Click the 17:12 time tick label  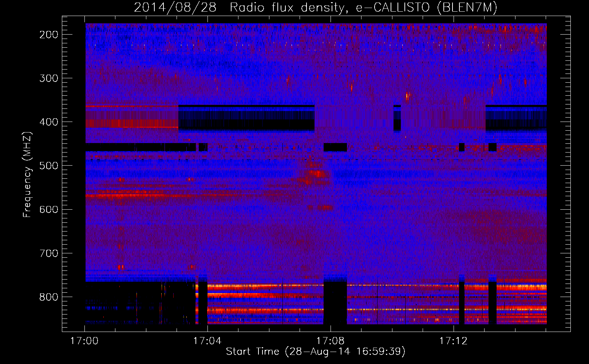coord(453,341)
